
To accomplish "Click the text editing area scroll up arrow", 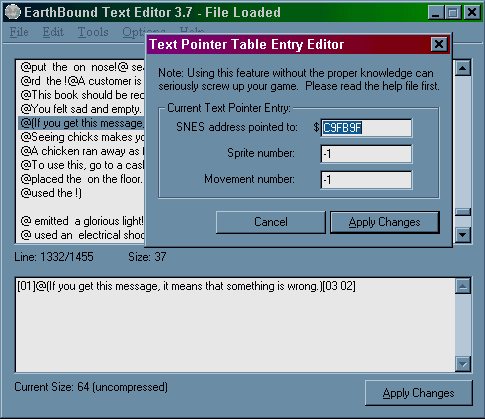I will (x=463, y=286).
